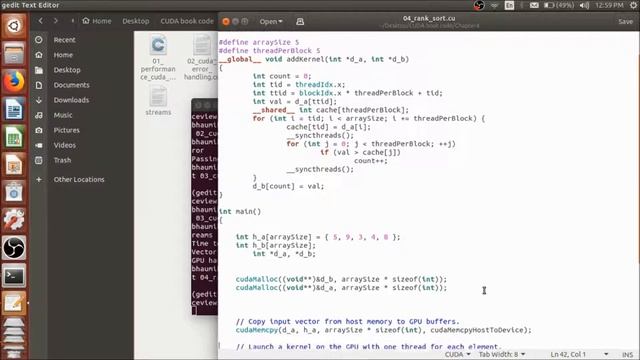Screen dimensions: 640x360
Task: Open volume indicator in top panel
Action: coord(584,5)
